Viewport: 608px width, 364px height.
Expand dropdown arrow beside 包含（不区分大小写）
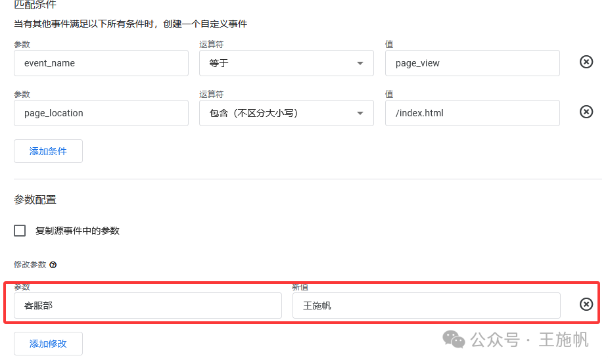360,113
